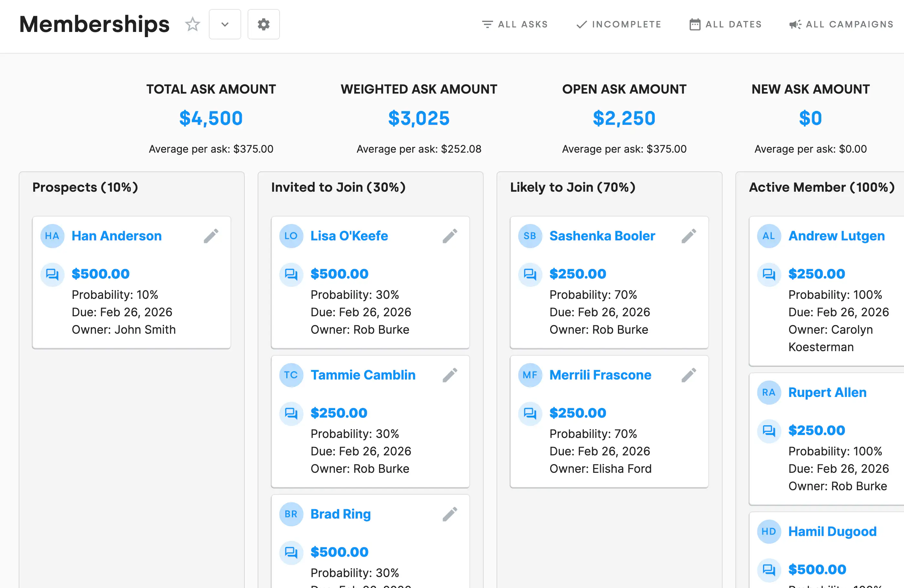Select the Prospects (10%) column header
Viewport: 904px width, 588px height.
coord(85,188)
